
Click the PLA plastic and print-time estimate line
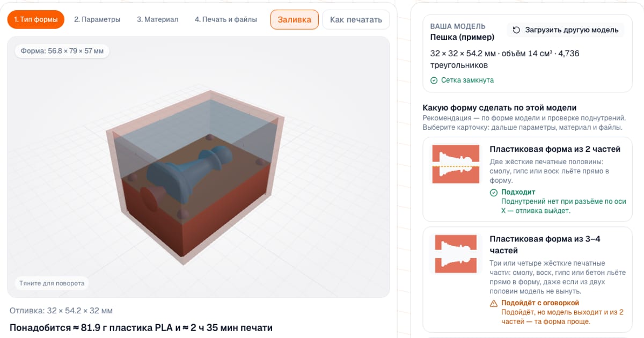coord(141,327)
